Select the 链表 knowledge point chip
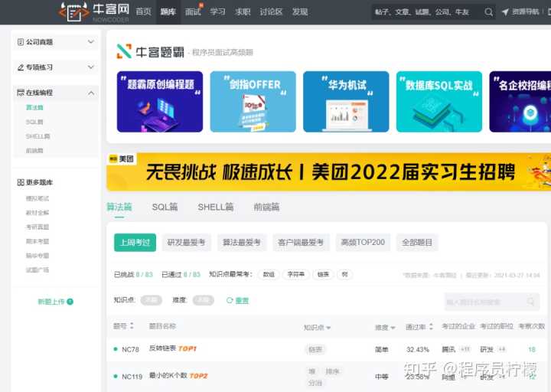The width and height of the screenshot is (551, 392). (x=323, y=274)
